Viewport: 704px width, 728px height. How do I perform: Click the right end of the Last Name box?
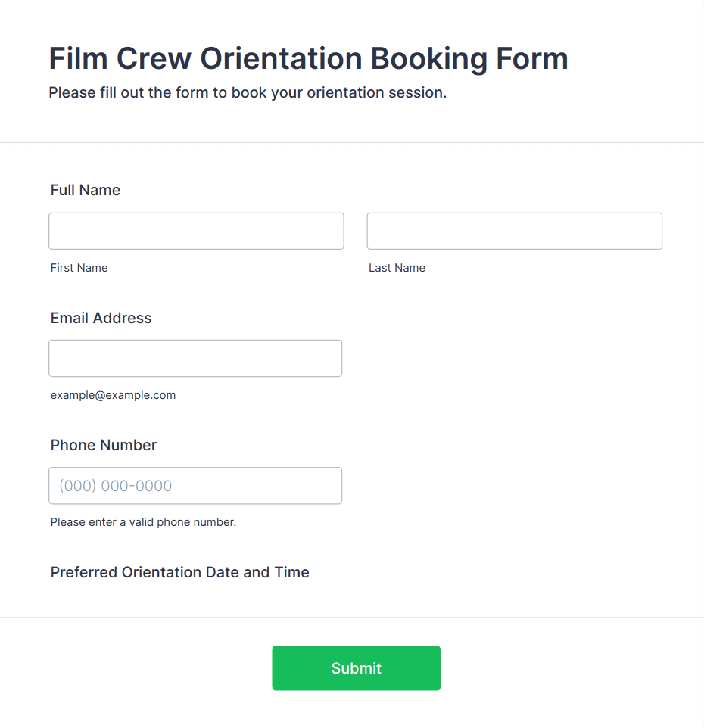pyautogui.click(x=657, y=231)
